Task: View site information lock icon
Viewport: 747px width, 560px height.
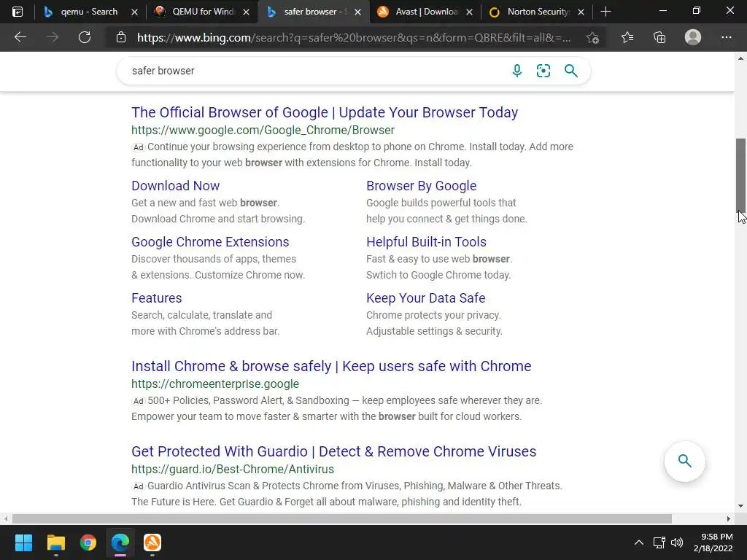Action: [121, 37]
